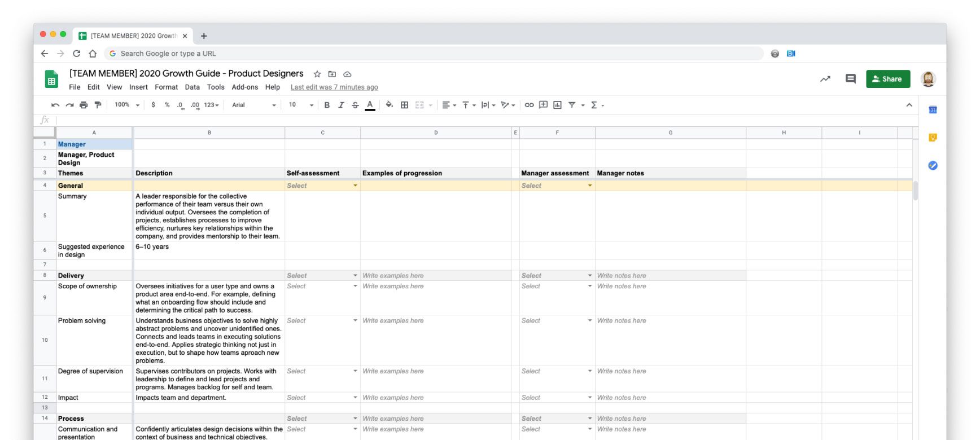The image size is (980, 440).
Task: Click the green Share button
Action: tap(887, 79)
